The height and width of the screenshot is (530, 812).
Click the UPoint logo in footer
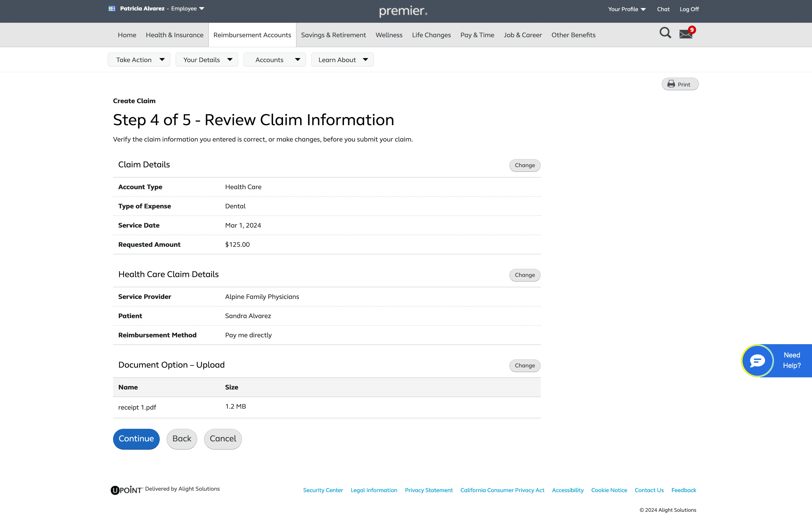[x=127, y=490]
